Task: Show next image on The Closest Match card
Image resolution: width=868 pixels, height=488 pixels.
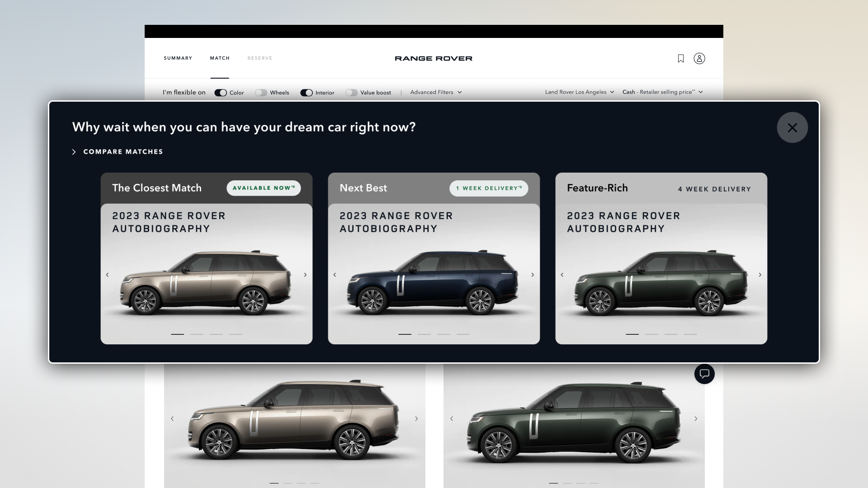Action: [305, 275]
